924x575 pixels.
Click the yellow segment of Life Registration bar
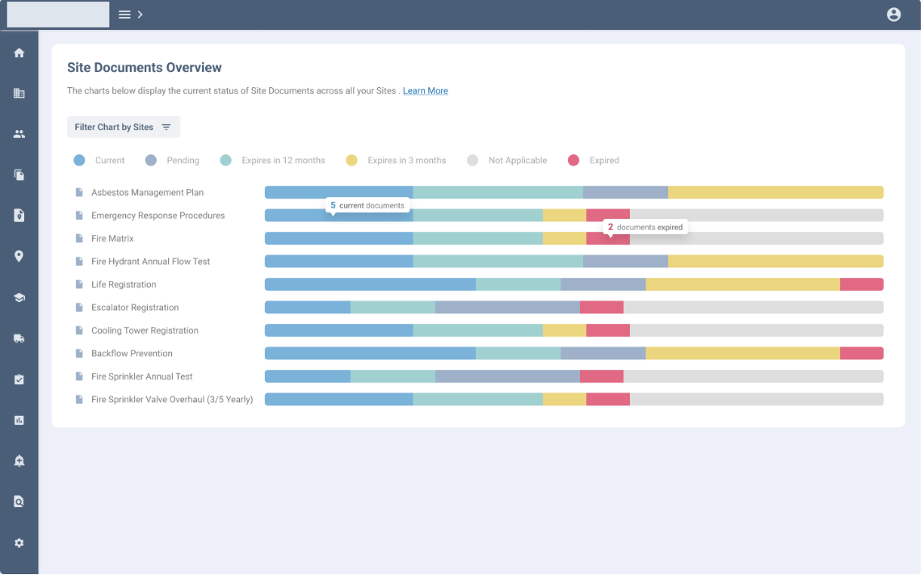click(x=742, y=284)
